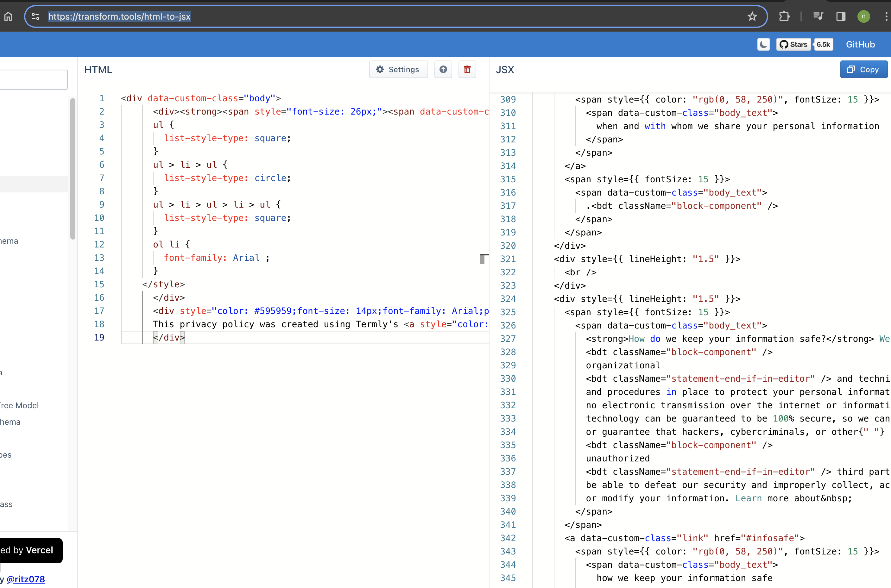
Task: Open site information icon in address bar
Action: coord(36,16)
